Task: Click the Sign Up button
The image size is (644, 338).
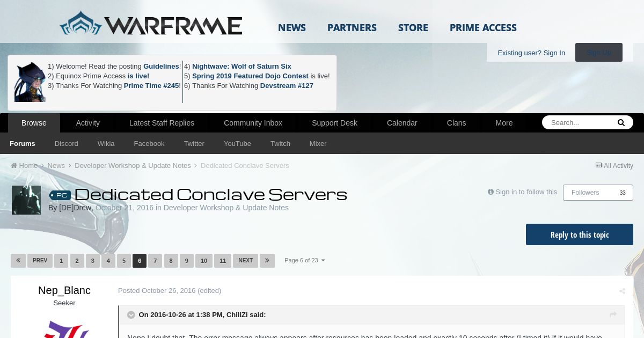Action: 599,52
